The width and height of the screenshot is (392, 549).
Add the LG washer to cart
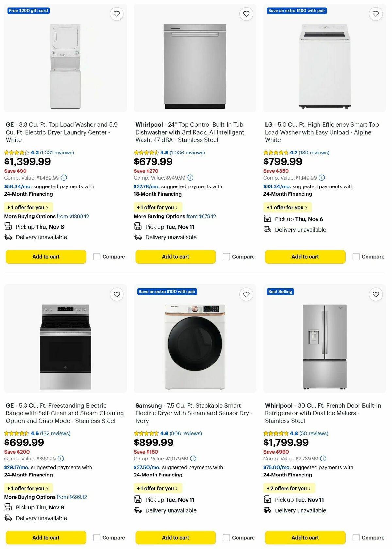(305, 257)
